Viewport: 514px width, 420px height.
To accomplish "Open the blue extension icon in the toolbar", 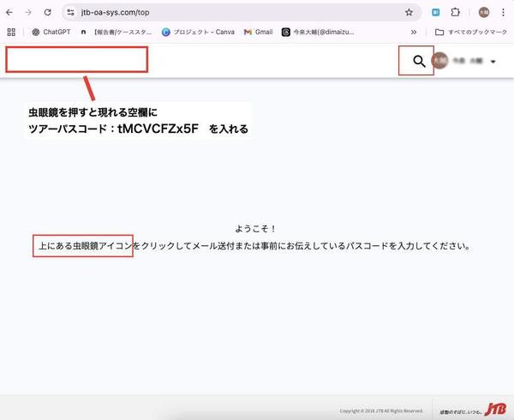I will point(436,13).
